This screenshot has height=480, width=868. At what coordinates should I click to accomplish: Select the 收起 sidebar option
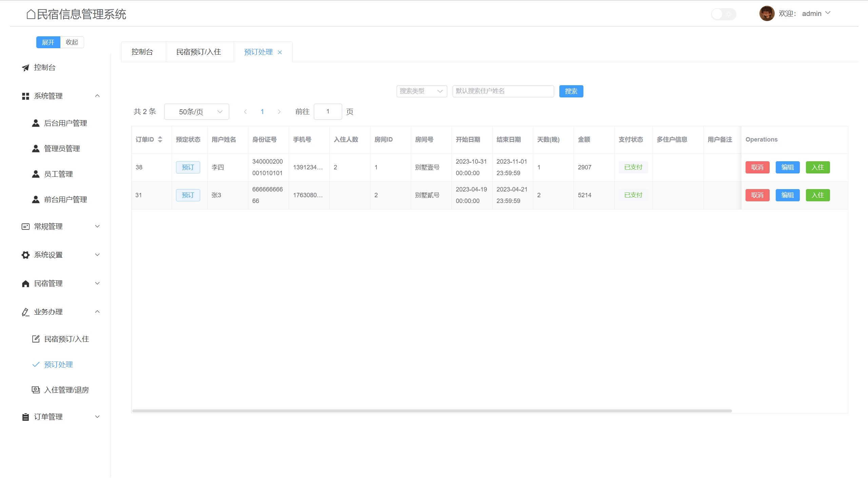coord(72,42)
